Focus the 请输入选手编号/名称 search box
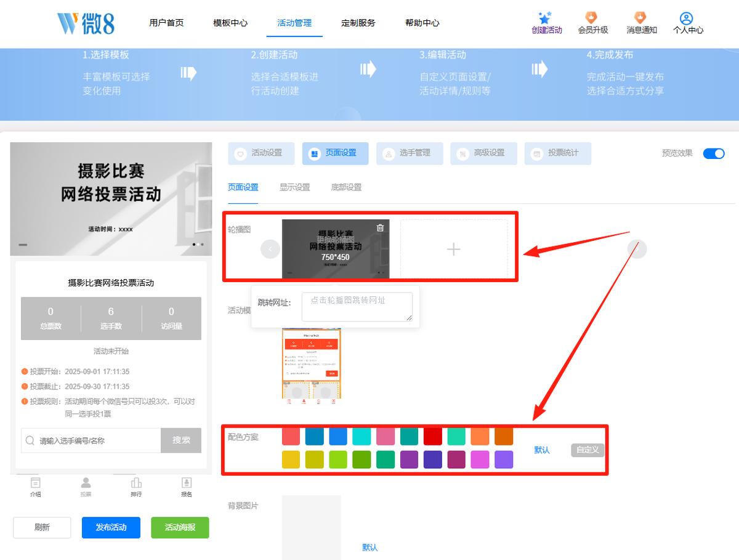The image size is (739, 560). click(x=91, y=440)
